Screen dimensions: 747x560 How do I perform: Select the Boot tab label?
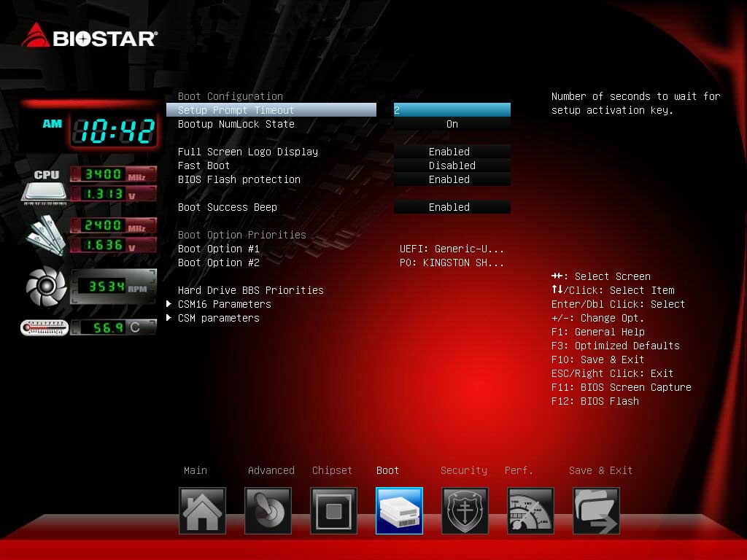[387, 470]
